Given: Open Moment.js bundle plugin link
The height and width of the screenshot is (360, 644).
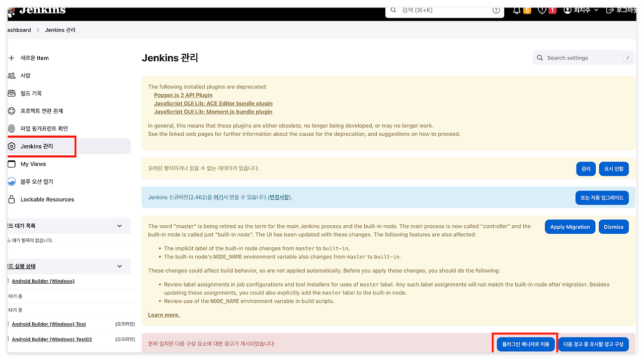Looking at the screenshot, I should click(213, 112).
